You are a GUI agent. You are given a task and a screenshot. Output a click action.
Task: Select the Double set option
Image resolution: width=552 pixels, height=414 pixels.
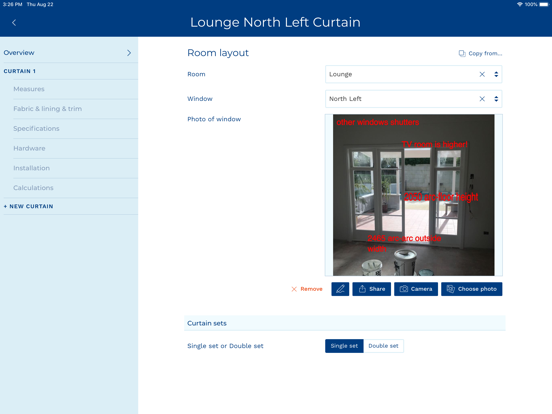(383, 346)
